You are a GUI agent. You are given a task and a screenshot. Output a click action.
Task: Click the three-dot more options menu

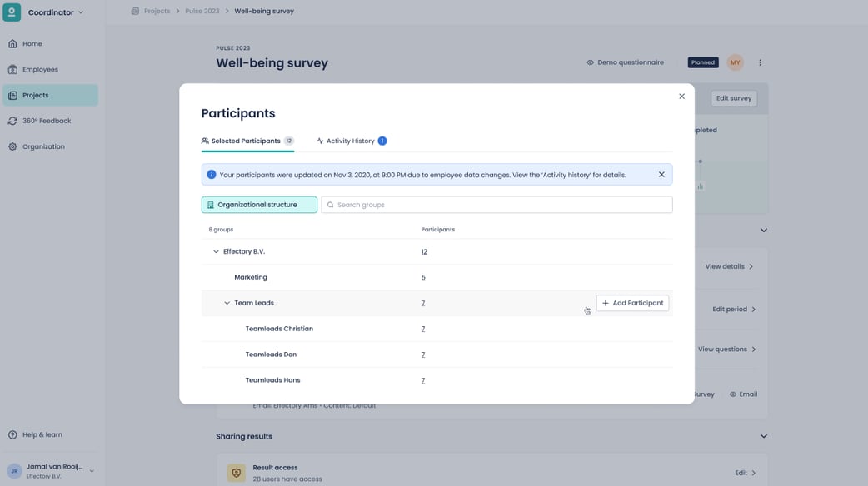(x=760, y=62)
